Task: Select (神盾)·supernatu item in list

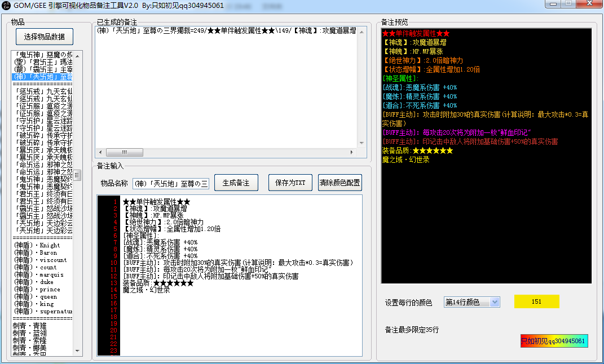Action: tap(43, 311)
